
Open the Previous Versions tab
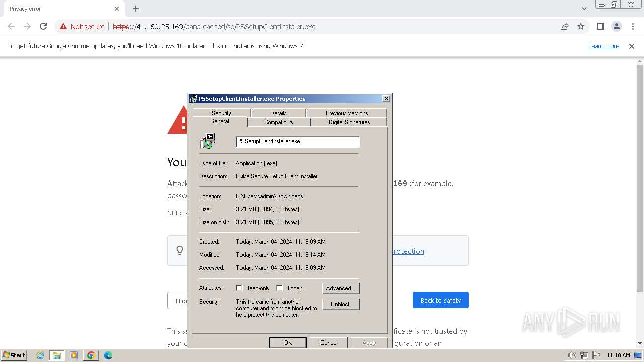pyautogui.click(x=347, y=113)
